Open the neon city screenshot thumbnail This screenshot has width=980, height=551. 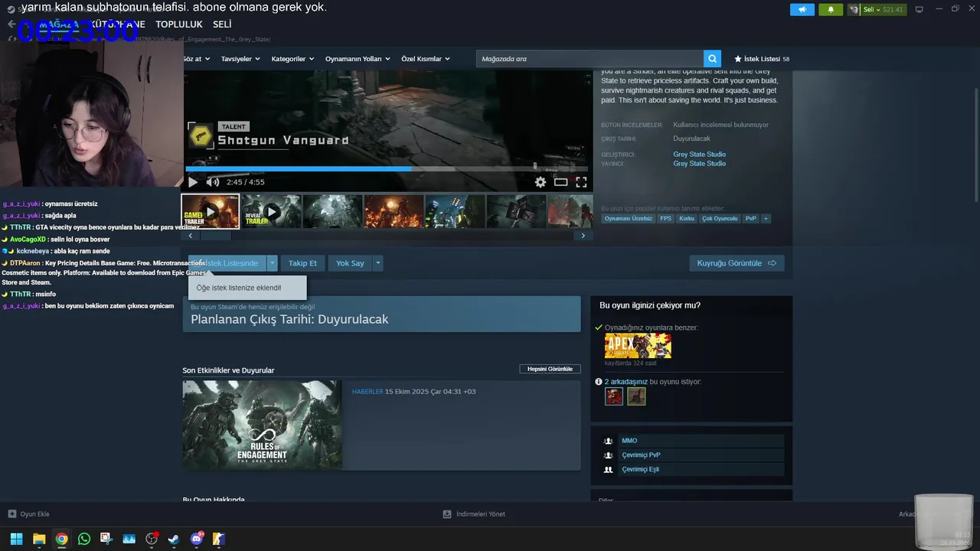point(455,211)
